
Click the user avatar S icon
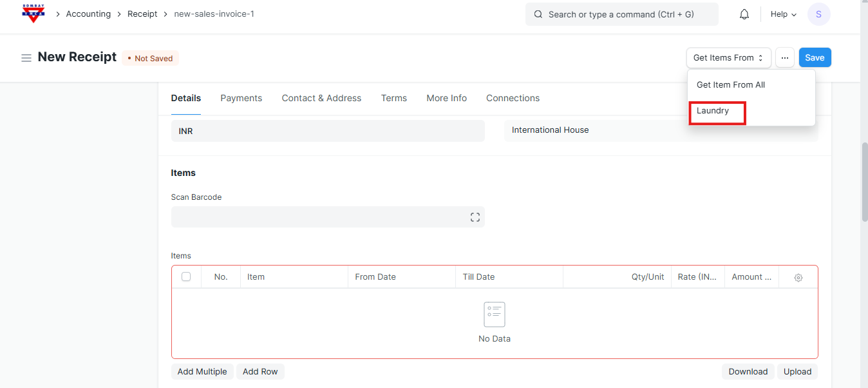(818, 14)
